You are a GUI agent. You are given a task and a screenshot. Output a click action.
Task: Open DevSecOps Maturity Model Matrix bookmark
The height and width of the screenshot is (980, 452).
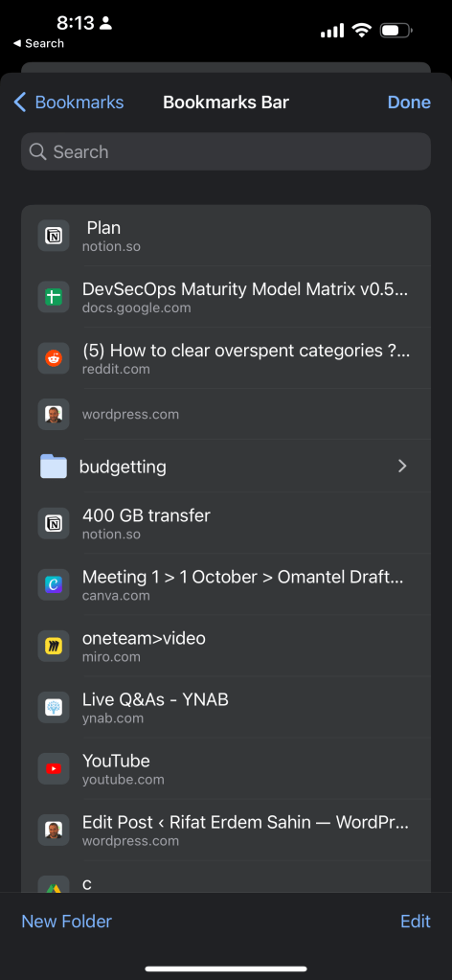click(x=226, y=297)
